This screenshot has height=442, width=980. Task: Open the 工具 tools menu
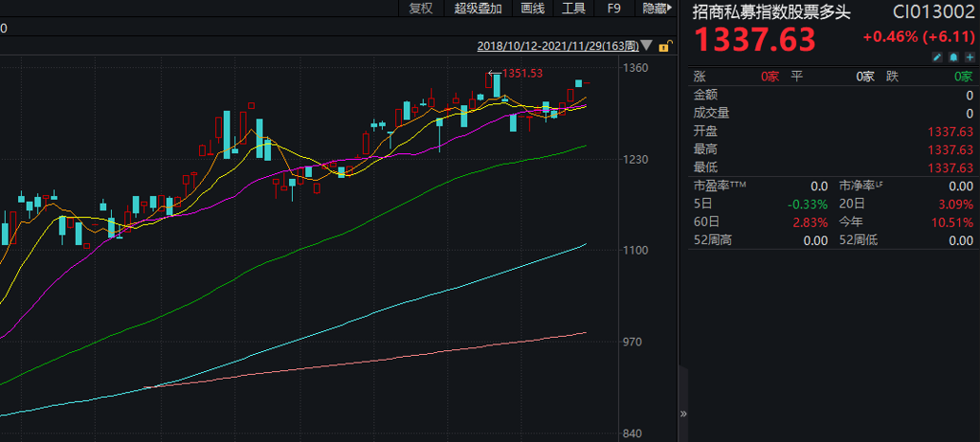click(x=573, y=9)
